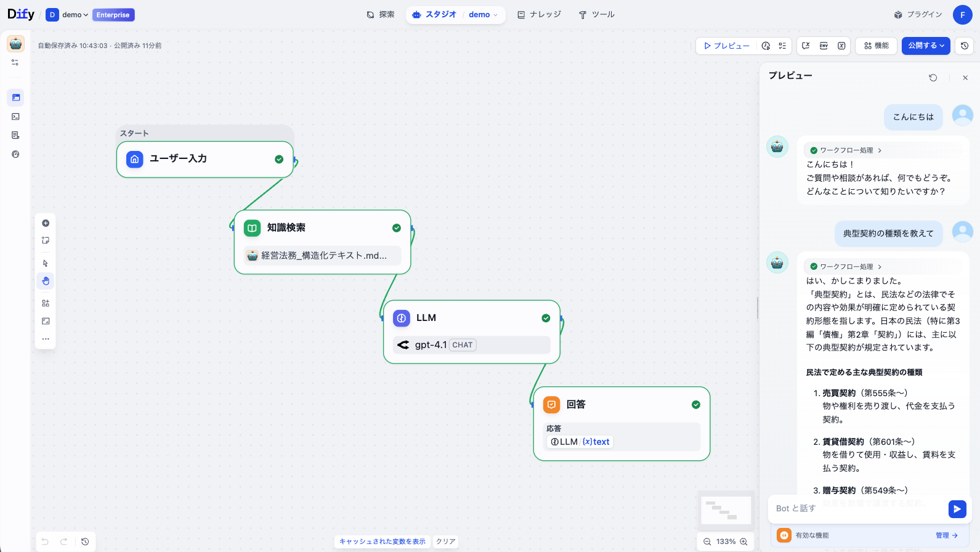
Task: Select the ユーザー入力 start node
Action: 205,160
